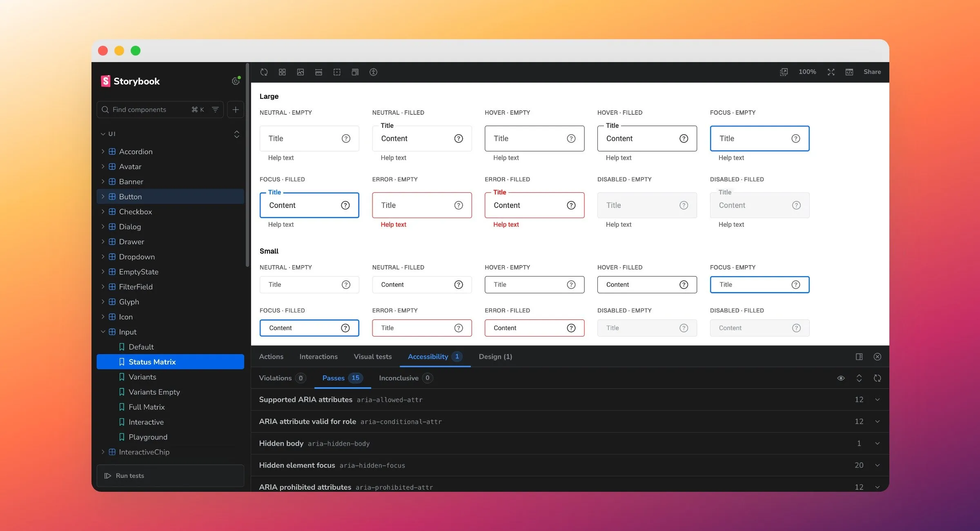Click help icon in Large Error Filled input

coord(571,205)
